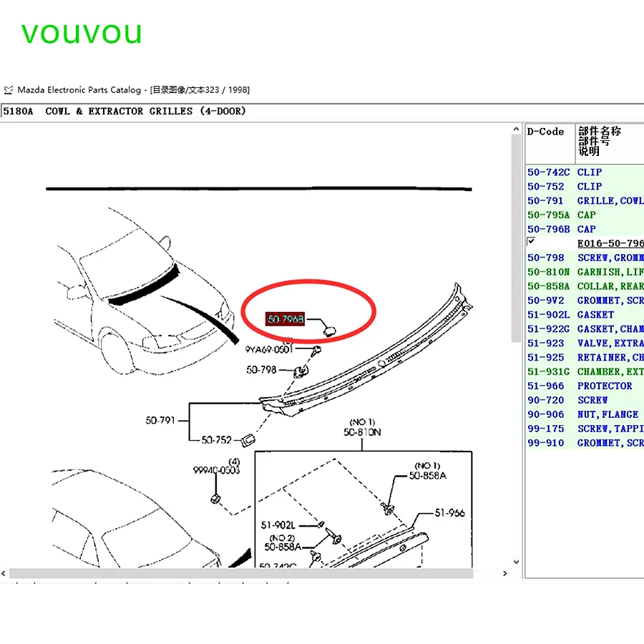
Task: Select D-Code 99-175 in the parts list
Action: click(545, 429)
